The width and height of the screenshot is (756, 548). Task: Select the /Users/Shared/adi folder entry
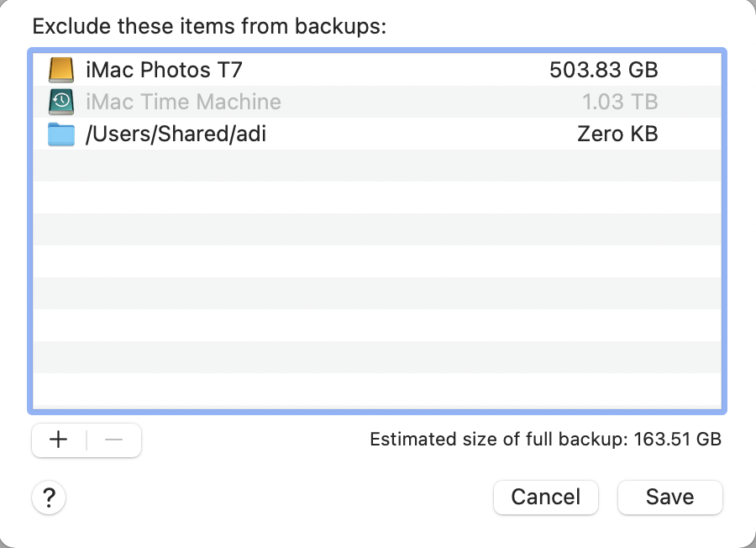pyautogui.click(x=377, y=134)
